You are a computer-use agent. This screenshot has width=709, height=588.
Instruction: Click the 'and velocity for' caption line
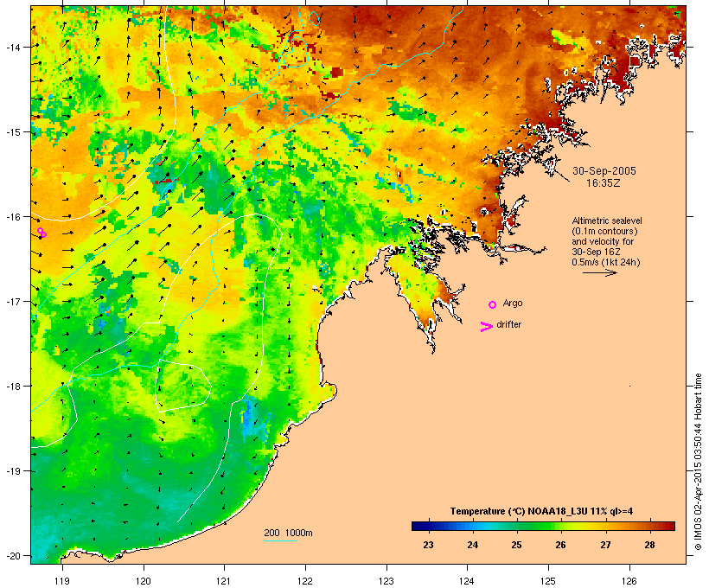coord(603,241)
